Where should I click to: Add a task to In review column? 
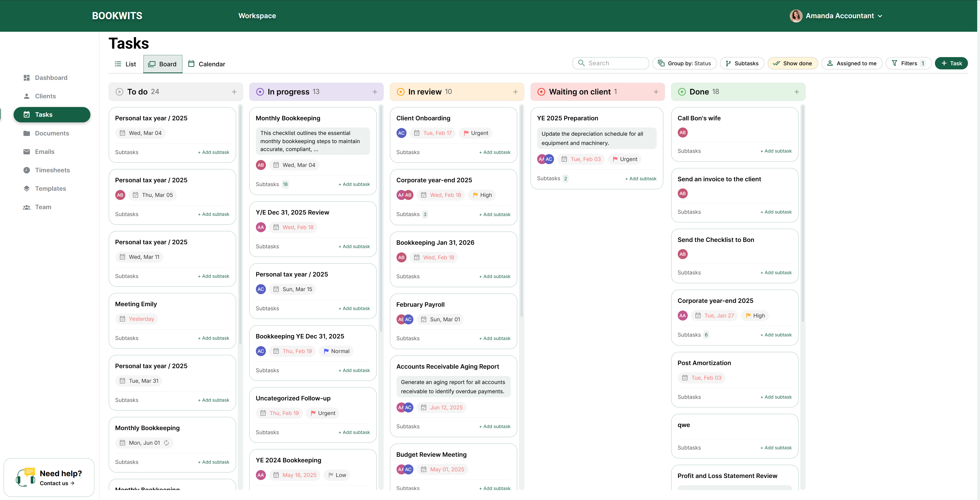coord(516,92)
